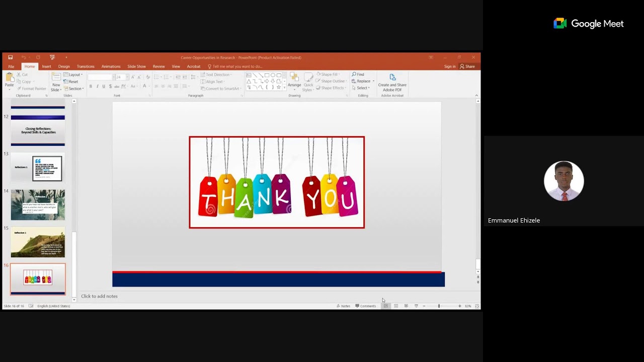Image resolution: width=644 pixels, height=362 pixels.
Task: Open the Shape Fill menu
Action: (328, 74)
